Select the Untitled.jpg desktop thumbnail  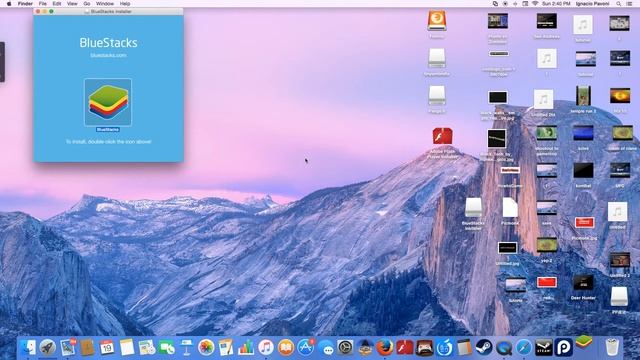point(507,248)
